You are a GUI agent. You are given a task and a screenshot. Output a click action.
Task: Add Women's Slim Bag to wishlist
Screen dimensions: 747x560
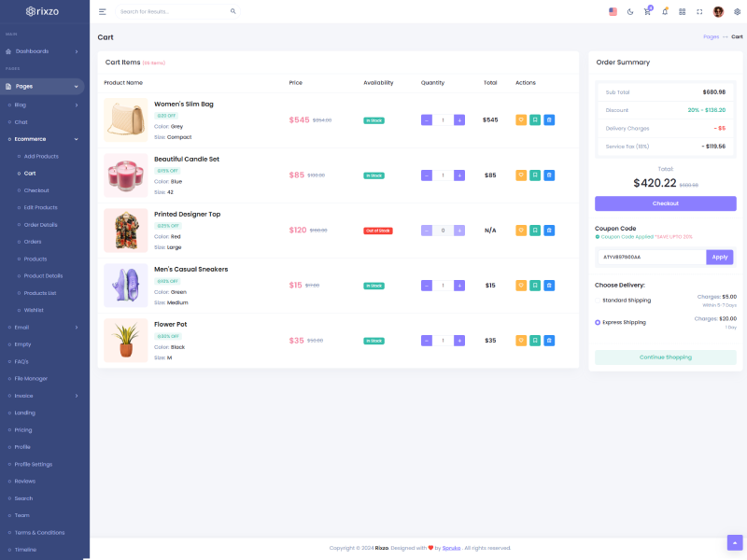[521, 119]
